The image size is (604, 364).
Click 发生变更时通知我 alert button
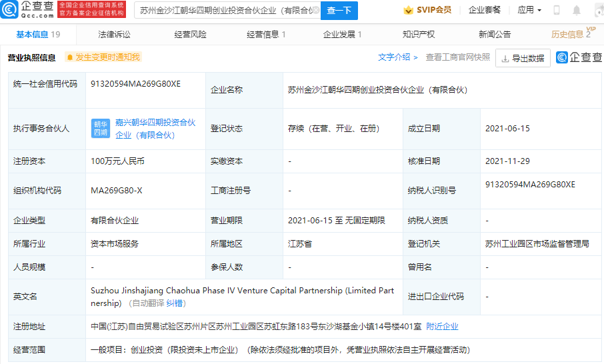point(103,57)
